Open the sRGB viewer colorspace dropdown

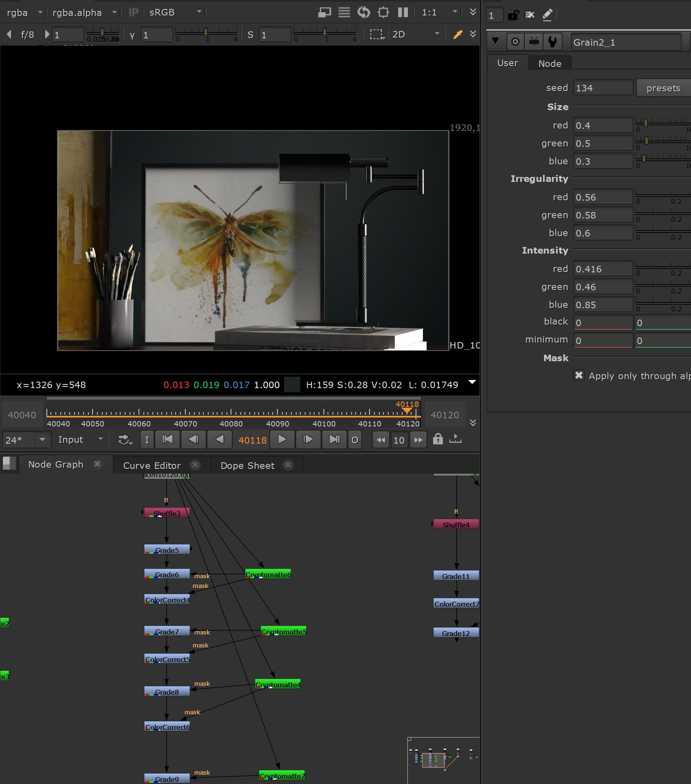pyautogui.click(x=175, y=12)
